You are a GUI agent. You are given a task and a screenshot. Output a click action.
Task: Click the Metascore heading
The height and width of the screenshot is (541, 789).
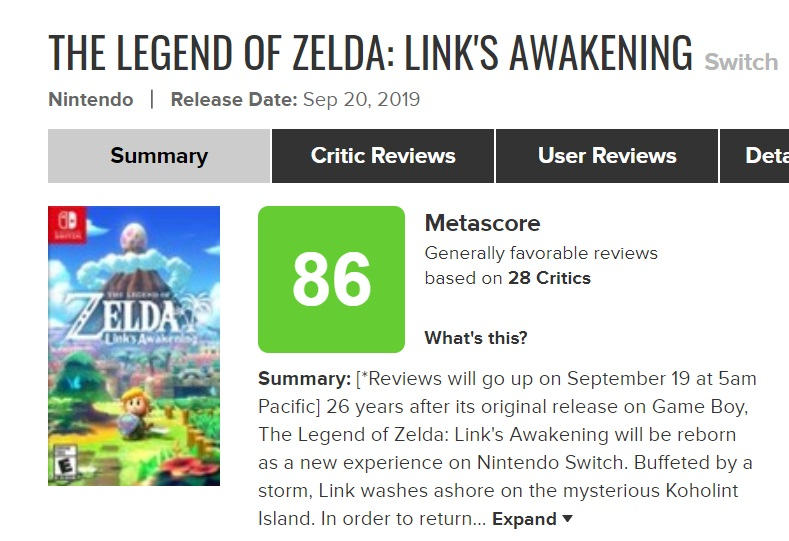(x=482, y=223)
